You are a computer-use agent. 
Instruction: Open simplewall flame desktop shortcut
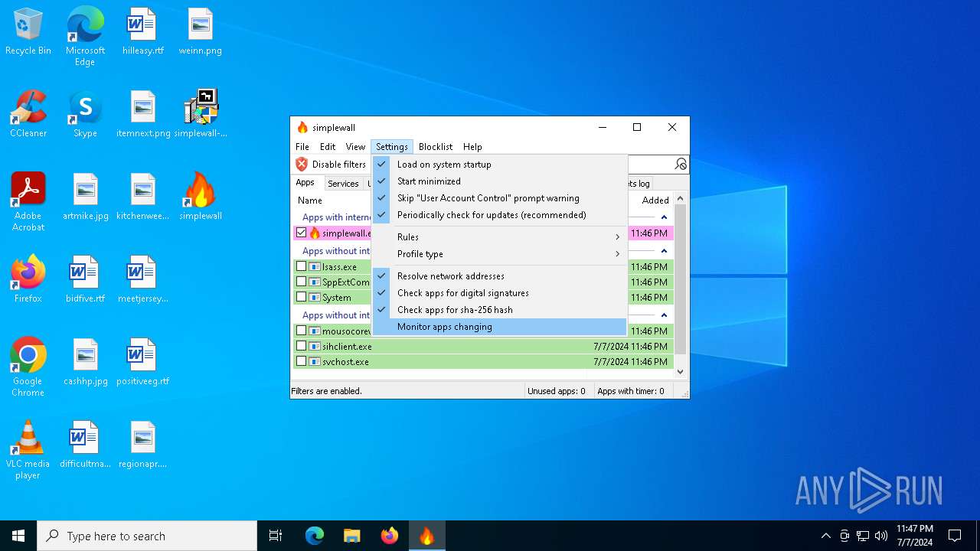point(201,197)
